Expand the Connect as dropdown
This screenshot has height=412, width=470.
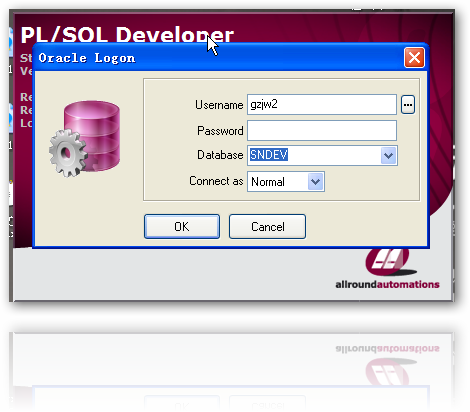315,182
